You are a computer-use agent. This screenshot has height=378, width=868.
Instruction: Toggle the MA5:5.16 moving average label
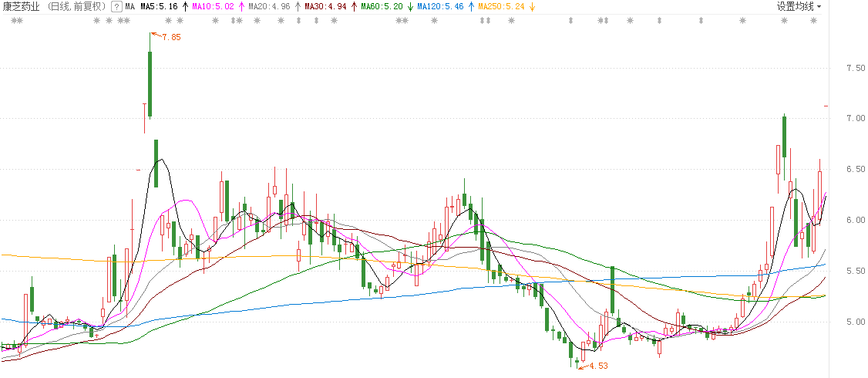point(159,6)
